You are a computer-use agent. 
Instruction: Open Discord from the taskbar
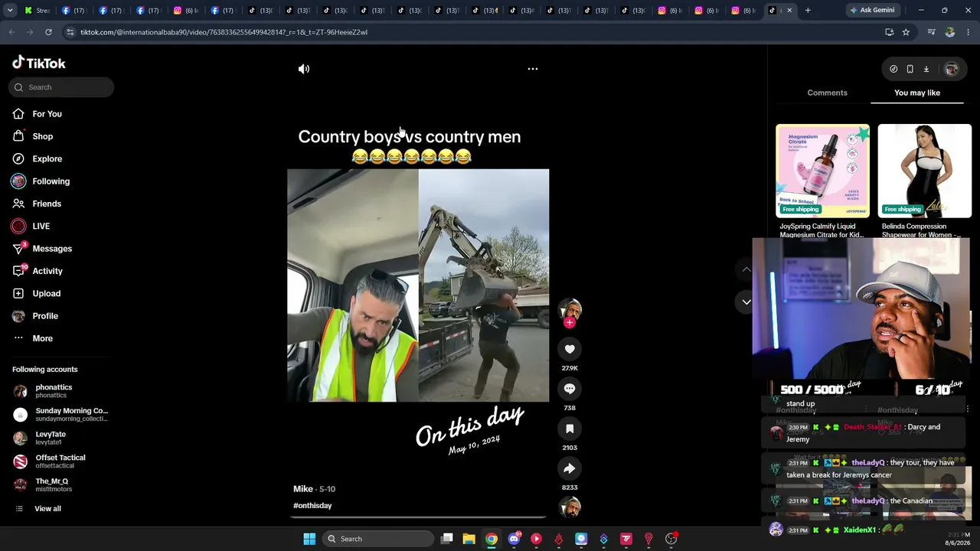click(514, 539)
